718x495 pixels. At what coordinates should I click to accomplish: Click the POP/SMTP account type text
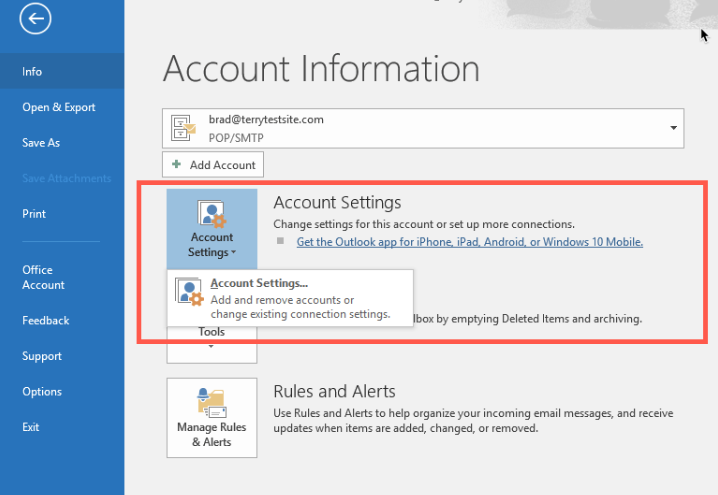coord(236,137)
